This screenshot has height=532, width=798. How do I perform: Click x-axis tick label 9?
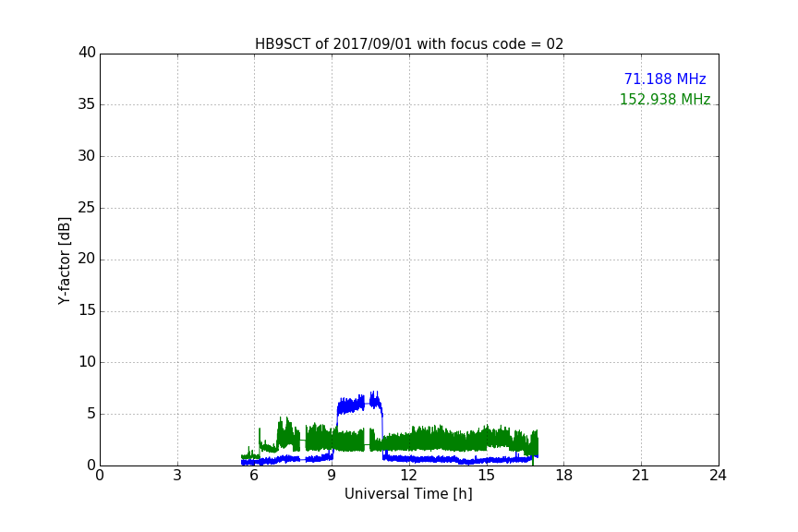coord(332,476)
